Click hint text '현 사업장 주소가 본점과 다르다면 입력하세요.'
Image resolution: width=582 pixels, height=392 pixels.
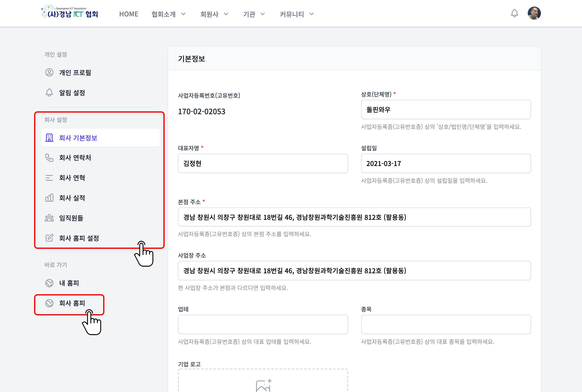point(233,288)
